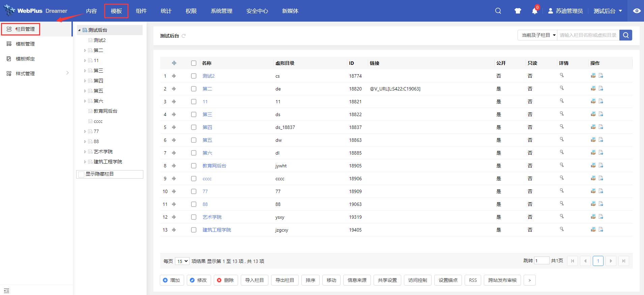
Task: Open the search icon in top bar
Action: pyautogui.click(x=498, y=11)
